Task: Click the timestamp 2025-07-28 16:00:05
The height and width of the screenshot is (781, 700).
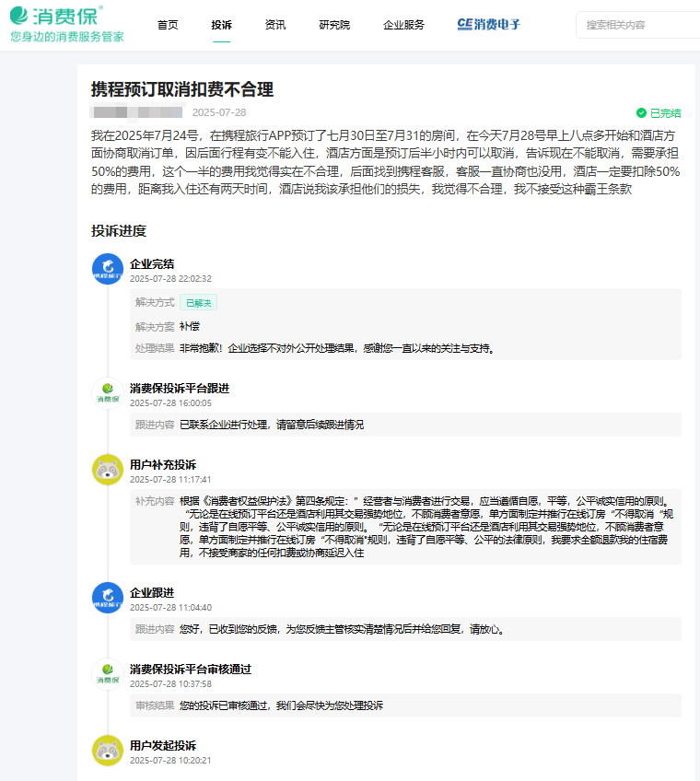Action: [171, 403]
